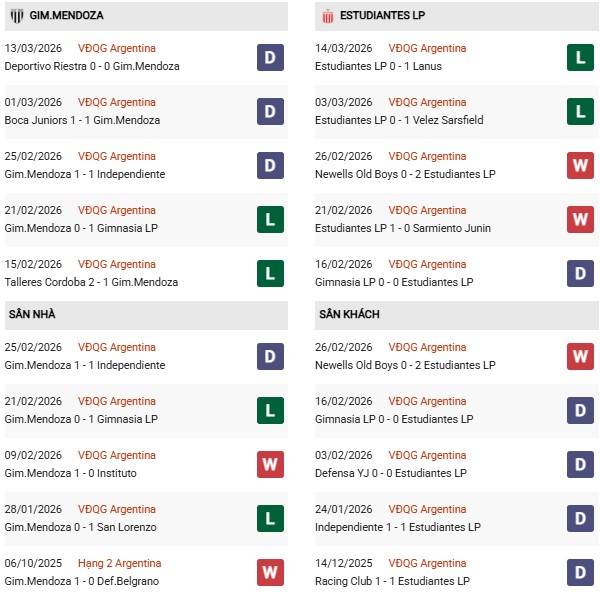Select the SÂN NHÀ section header

[32, 314]
